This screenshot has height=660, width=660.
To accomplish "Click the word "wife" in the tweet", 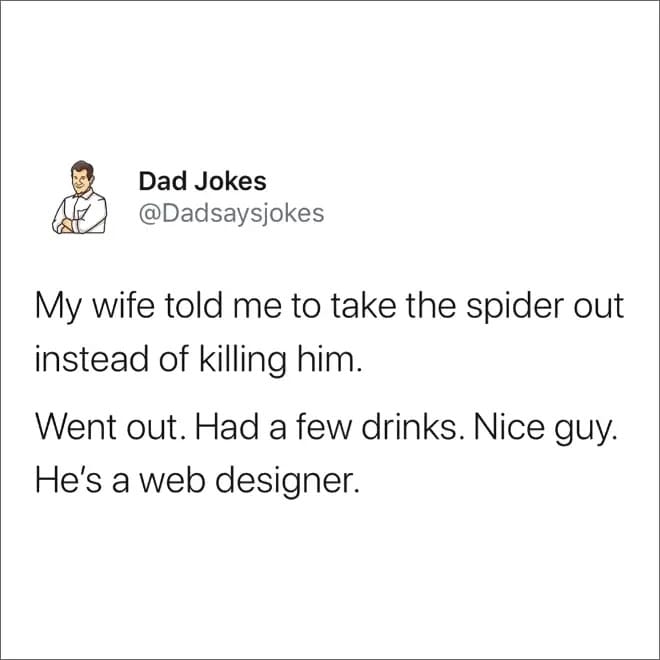I will [123, 304].
